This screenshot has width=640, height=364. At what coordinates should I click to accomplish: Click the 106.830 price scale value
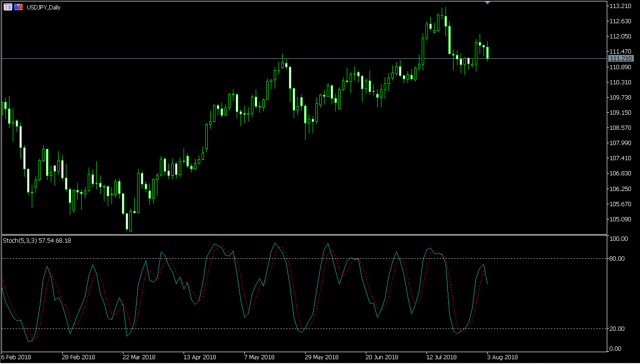tap(621, 173)
